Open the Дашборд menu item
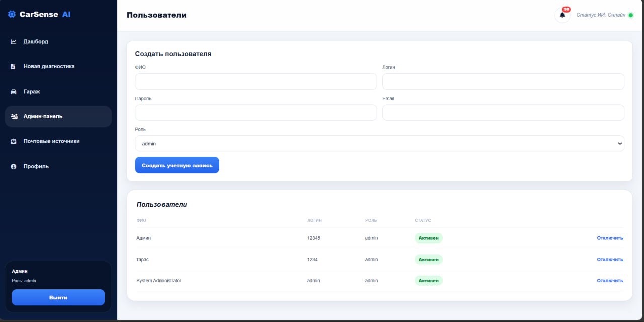 coord(58,42)
